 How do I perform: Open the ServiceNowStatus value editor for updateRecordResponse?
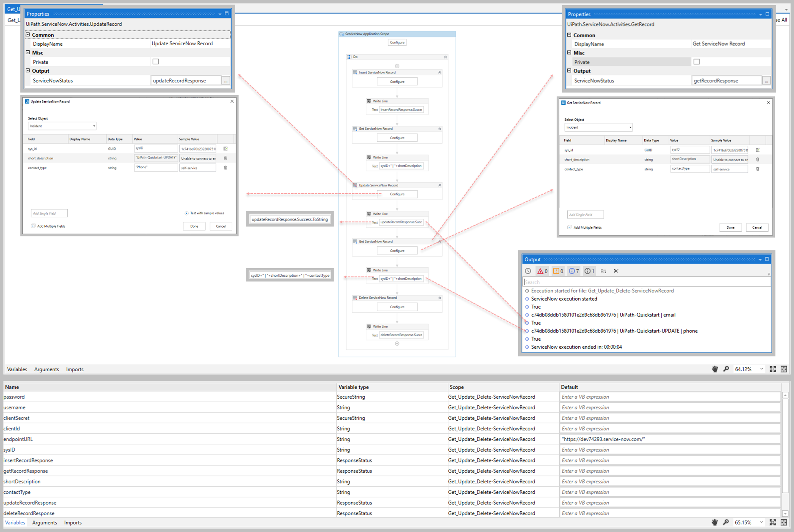226,80
